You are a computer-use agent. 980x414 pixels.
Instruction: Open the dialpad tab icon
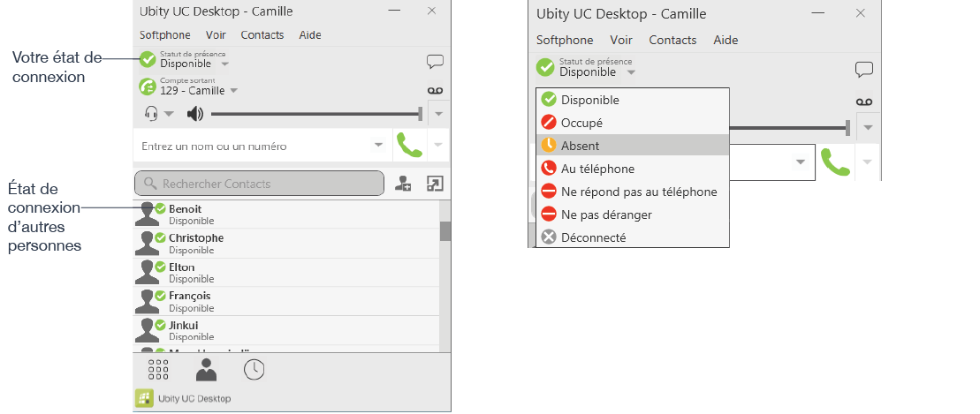158,370
